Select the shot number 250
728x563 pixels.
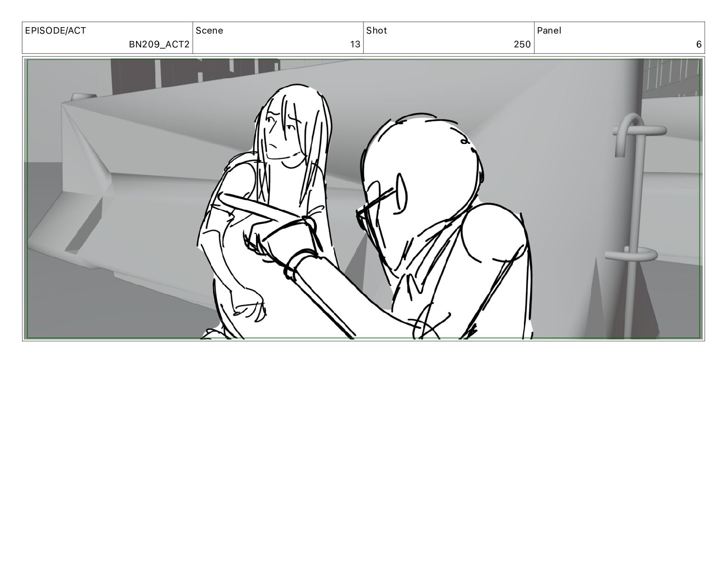coord(522,45)
